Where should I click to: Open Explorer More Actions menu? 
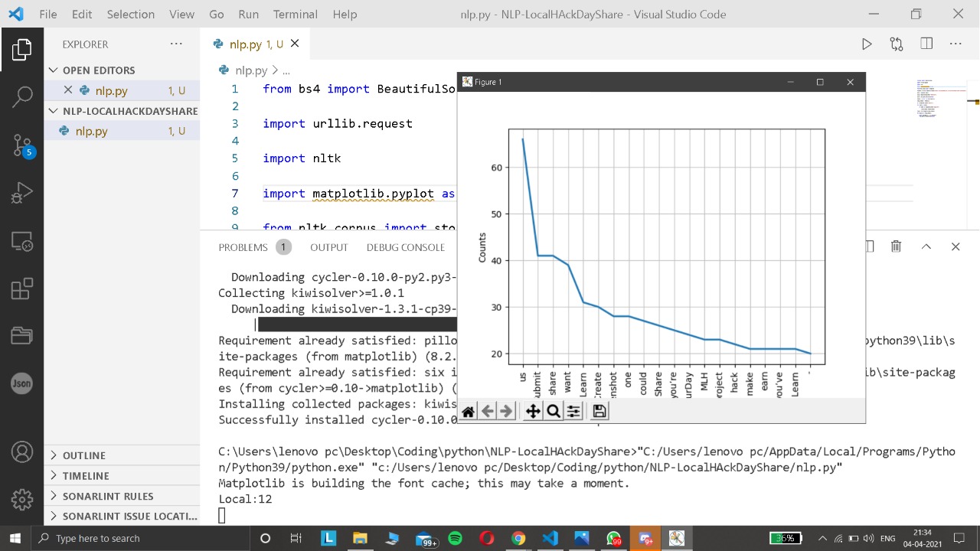coord(176,44)
